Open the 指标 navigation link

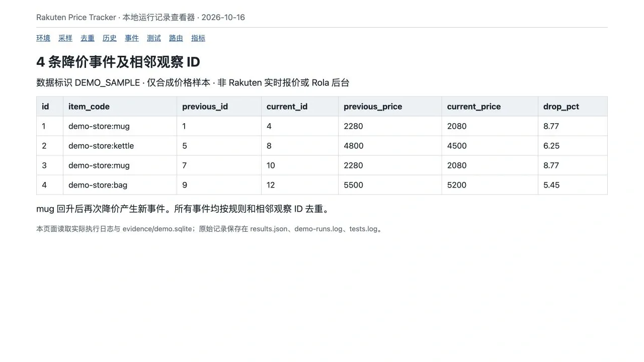(198, 38)
